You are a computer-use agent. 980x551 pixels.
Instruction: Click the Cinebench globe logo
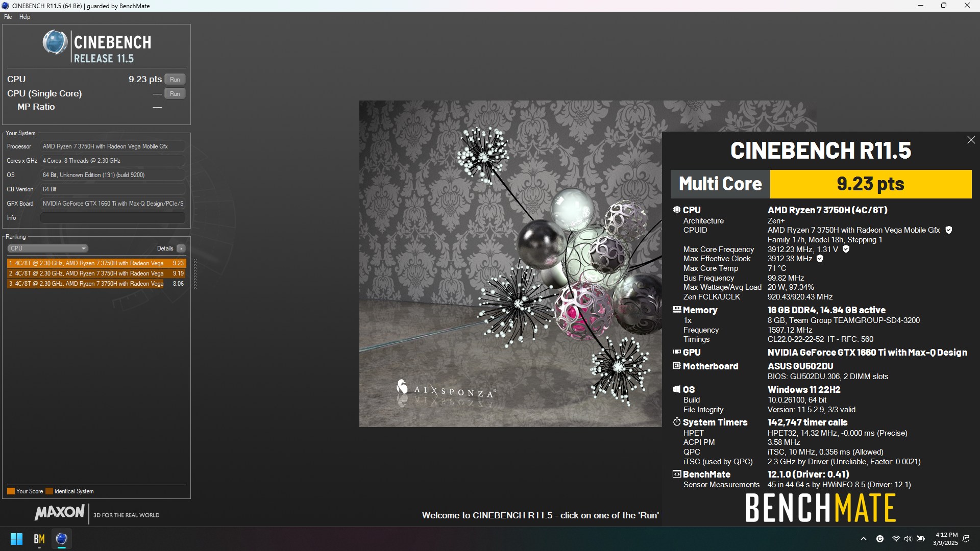tap(55, 43)
